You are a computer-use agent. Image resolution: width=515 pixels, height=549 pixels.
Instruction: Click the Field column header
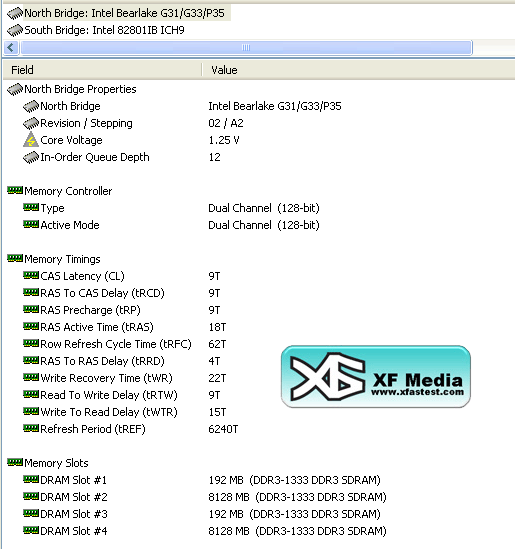[102, 70]
